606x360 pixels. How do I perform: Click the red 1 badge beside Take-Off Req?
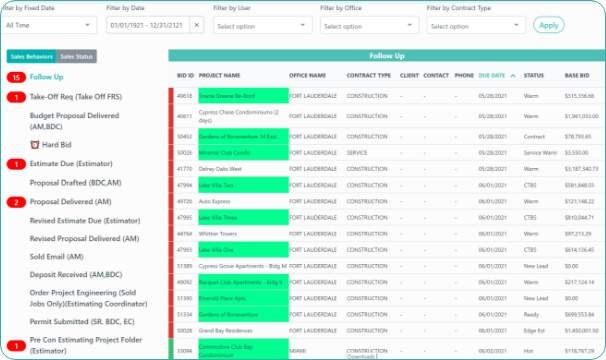tap(16, 97)
